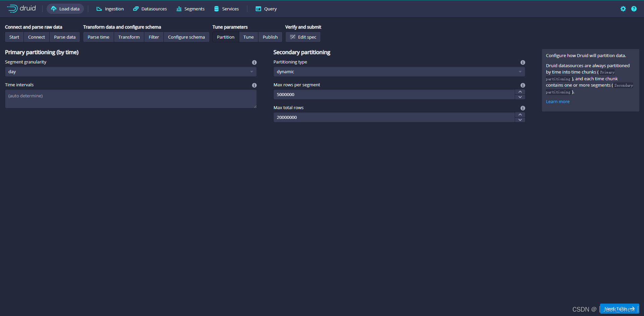This screenshot has width=644, height=316.
Task: Click the Max total rows field
Action: coord(394,117)
